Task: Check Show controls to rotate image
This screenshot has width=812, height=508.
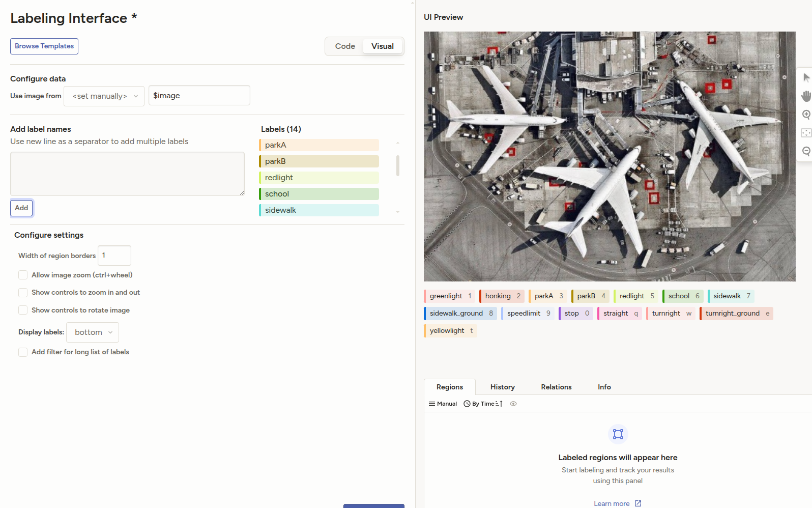Action: (23, 310)
